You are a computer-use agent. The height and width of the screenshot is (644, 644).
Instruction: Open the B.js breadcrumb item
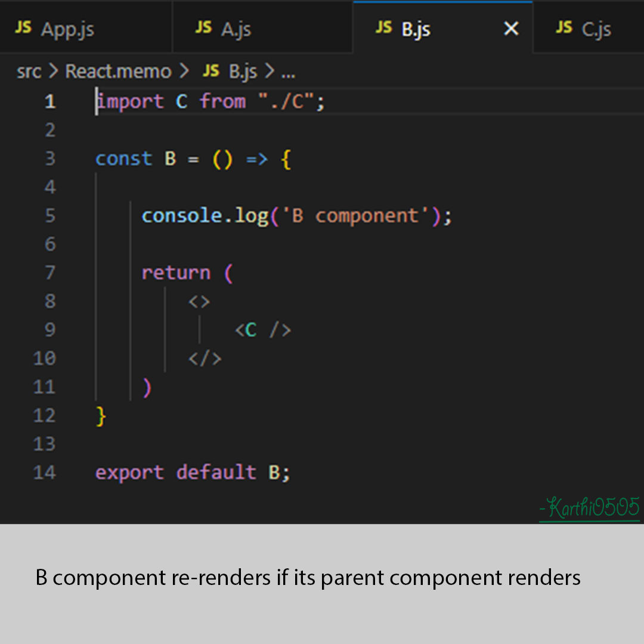pos(243,72)
